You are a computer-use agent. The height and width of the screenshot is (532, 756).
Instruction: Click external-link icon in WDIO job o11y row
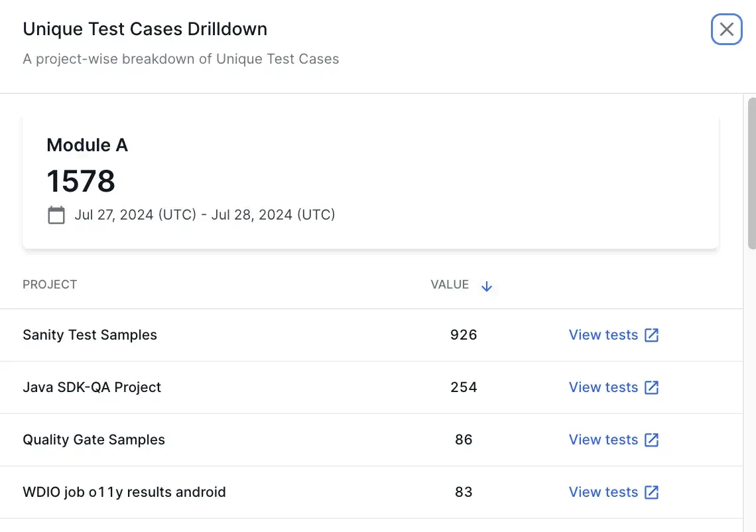pyautogui.click(x=652, y=492)
